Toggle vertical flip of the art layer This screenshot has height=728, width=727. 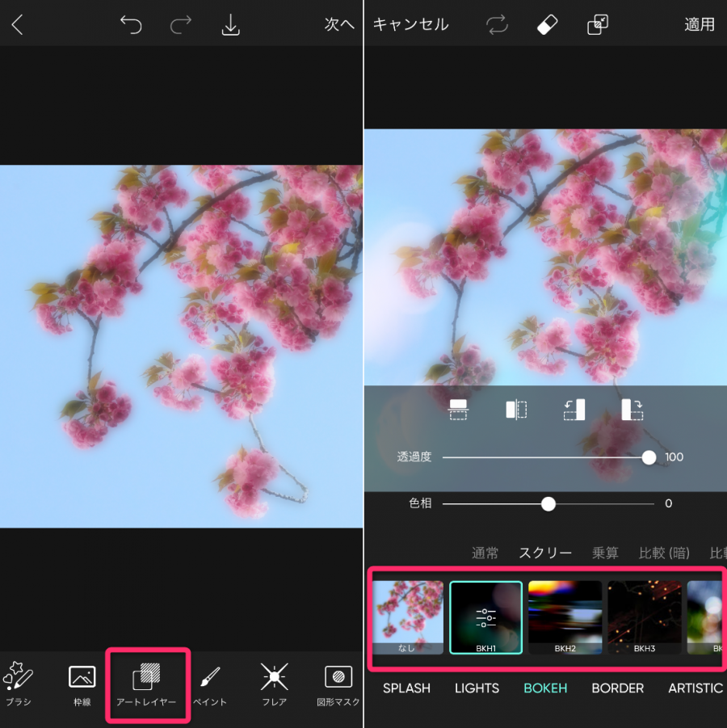coord(458,410)
